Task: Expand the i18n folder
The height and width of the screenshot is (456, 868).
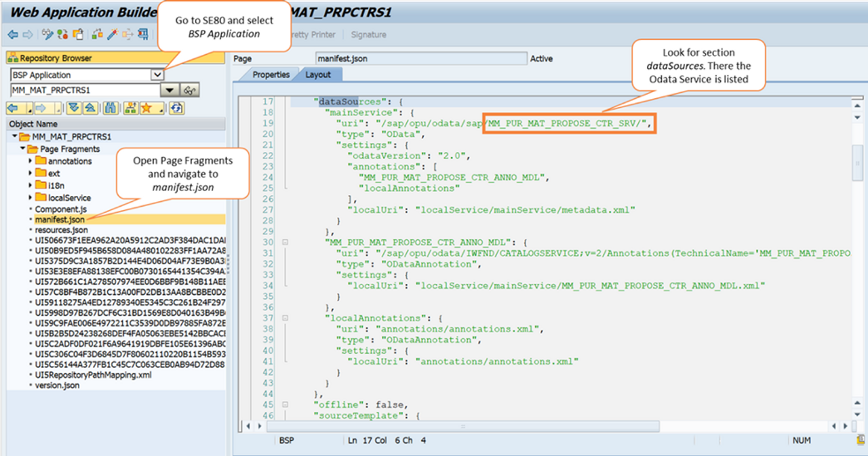Action: click(x=30, y=186)
